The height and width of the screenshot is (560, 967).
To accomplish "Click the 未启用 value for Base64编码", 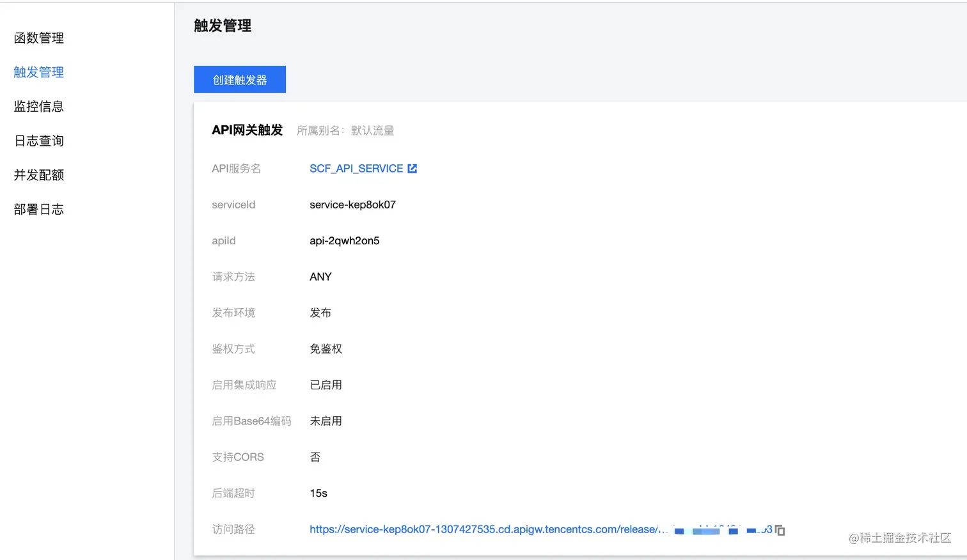I will click(x=326, y=421).
